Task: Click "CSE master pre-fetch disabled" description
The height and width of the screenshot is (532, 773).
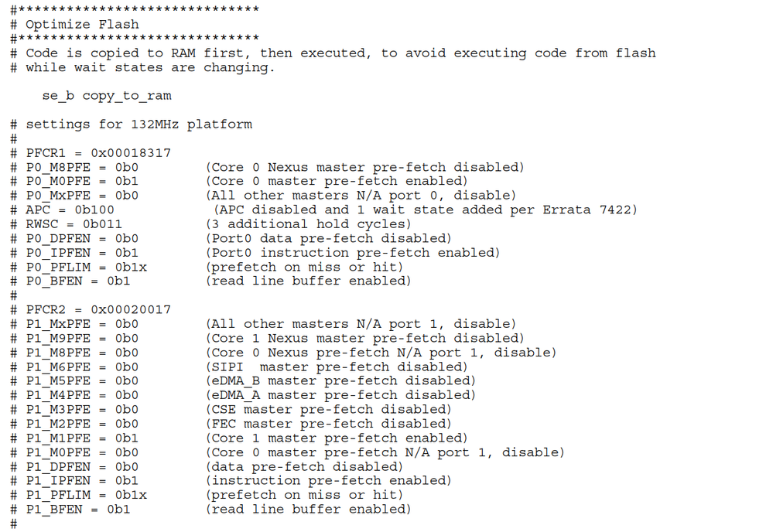Action: coord(328,409)
